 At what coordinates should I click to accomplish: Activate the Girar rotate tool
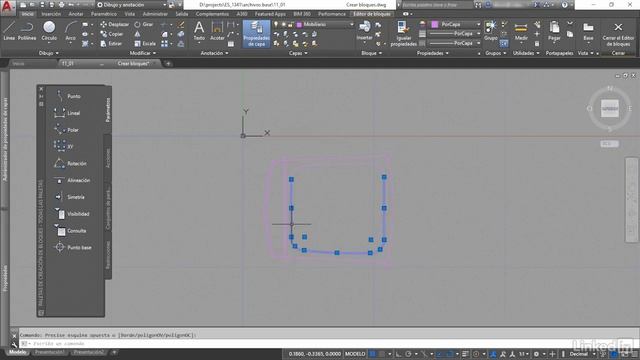144,24
